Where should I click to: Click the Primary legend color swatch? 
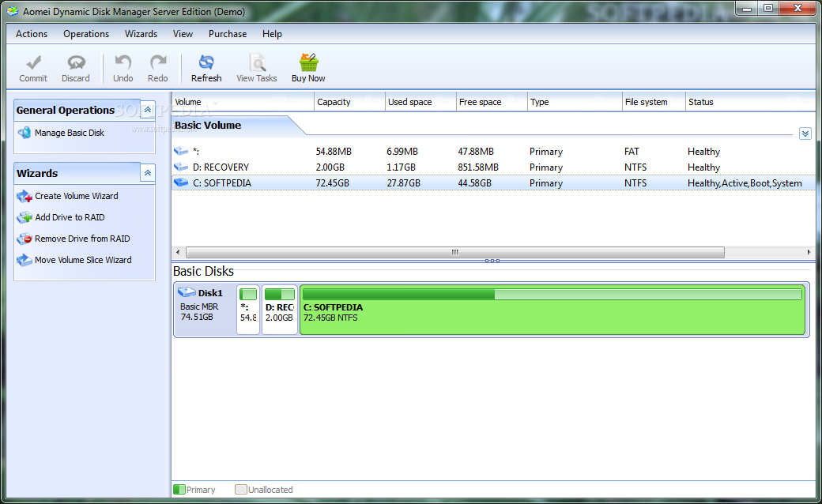(179, 489)
